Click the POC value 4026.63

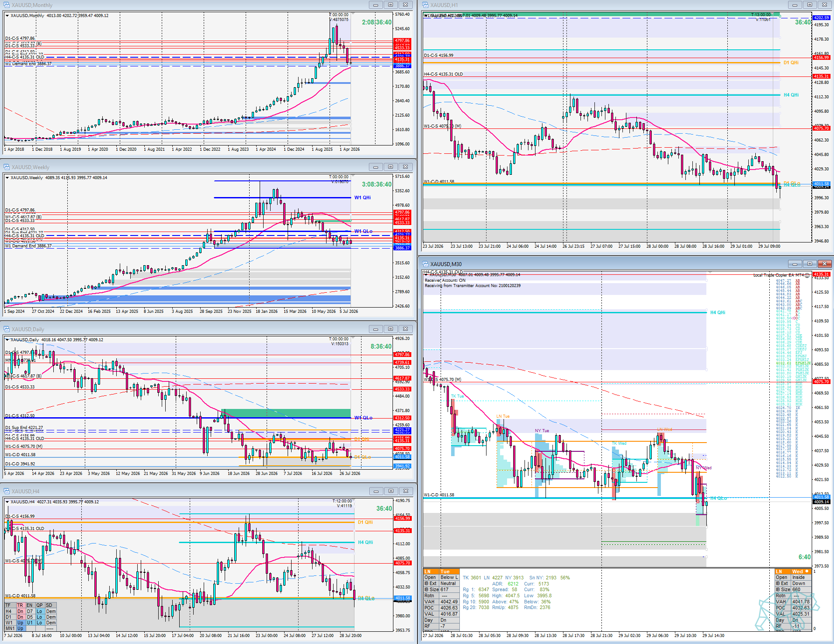(449, 608)
